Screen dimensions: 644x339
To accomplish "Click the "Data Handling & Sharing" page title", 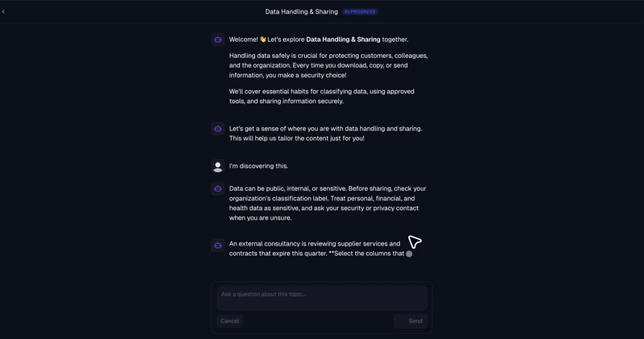I will (x=301, y=11).
